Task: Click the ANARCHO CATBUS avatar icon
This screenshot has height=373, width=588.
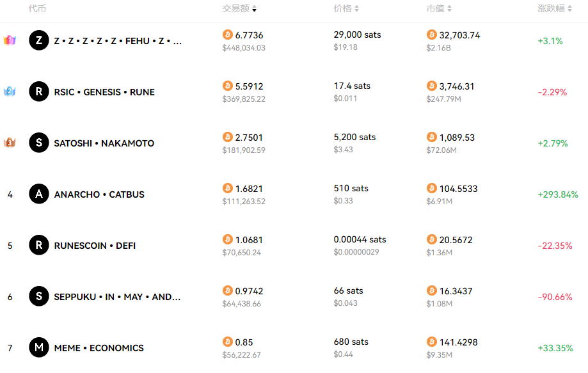Action: tap(39, 194)
